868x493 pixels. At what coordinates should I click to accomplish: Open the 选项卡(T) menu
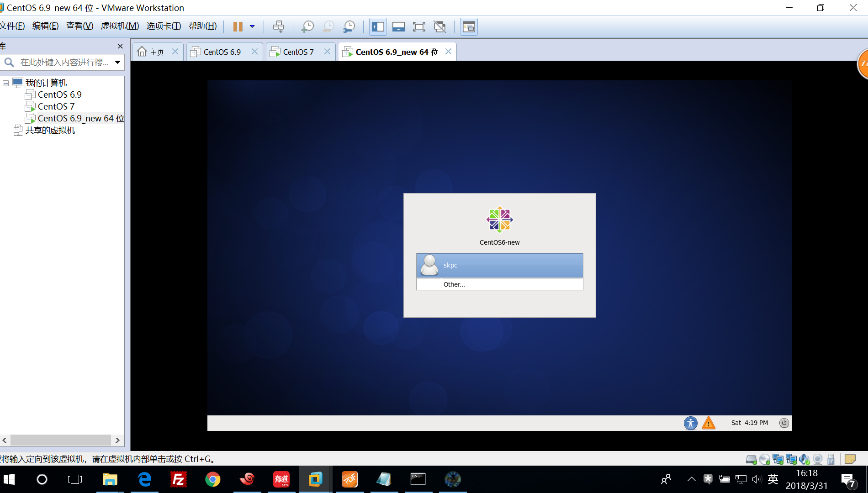[x=164, y=26]
